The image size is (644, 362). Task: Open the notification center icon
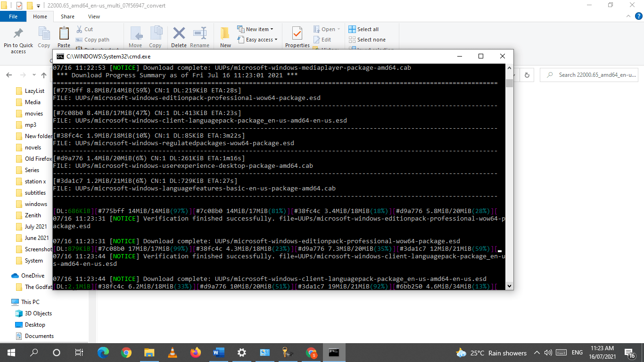tap(630, 353)
